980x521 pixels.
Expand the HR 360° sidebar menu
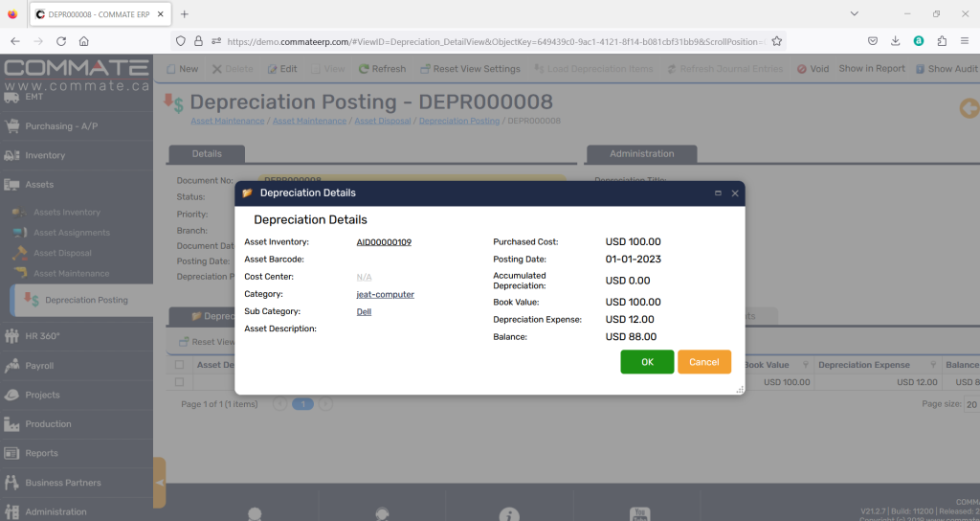point(44,336)
